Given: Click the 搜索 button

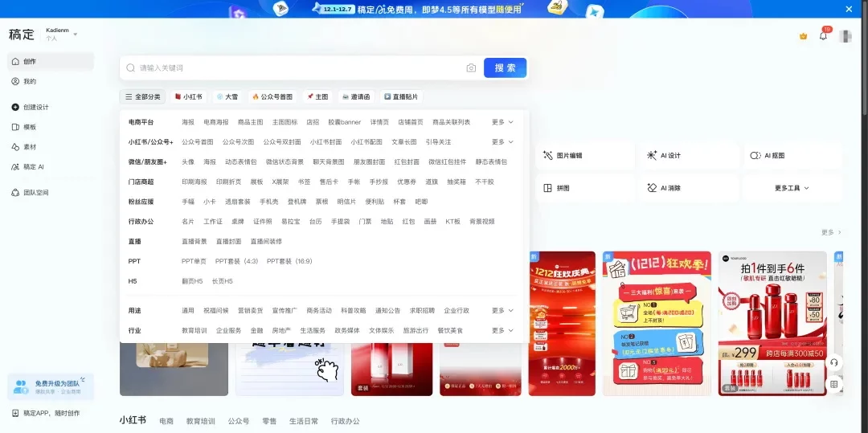Looking at the screenshot, I should tap(505, 68).
